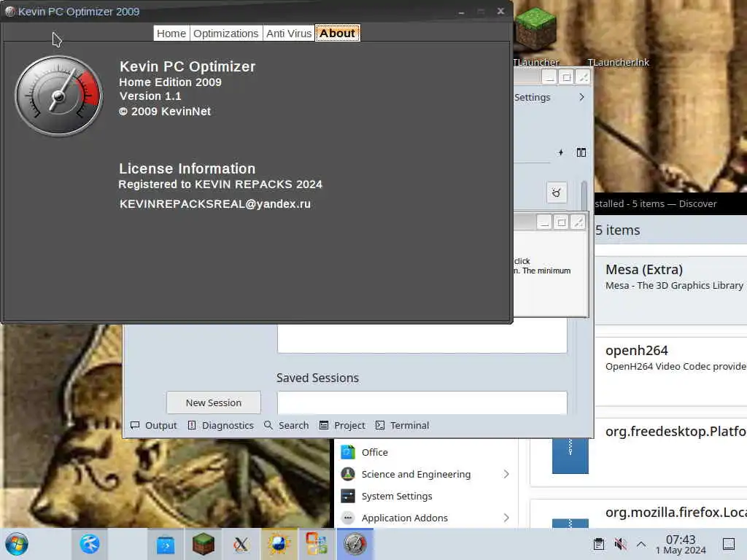Click the 'Registered to KEVIN REPACKS 2024' text
The width and height of the screenshot is (747, 560).
point(220,184)
